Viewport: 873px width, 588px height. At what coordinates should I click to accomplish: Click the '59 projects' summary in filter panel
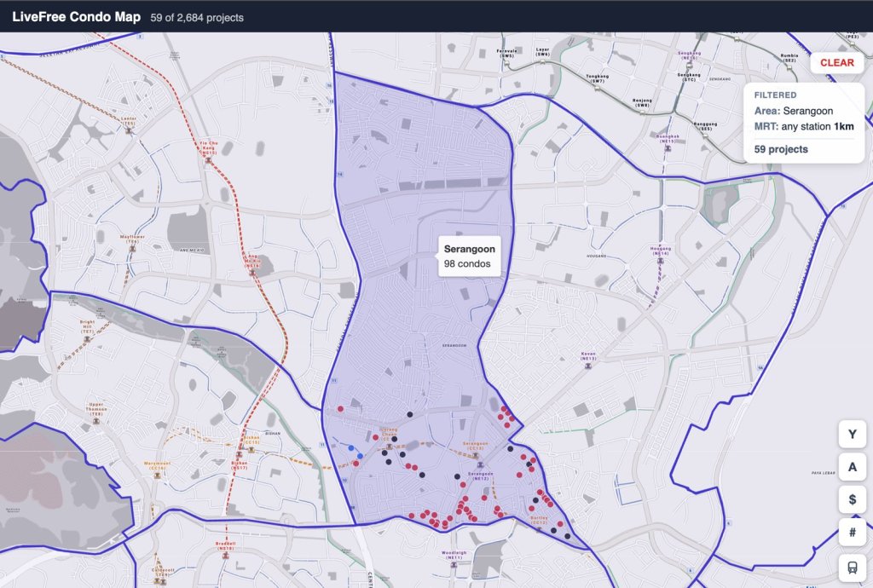[x=781, y=149]
